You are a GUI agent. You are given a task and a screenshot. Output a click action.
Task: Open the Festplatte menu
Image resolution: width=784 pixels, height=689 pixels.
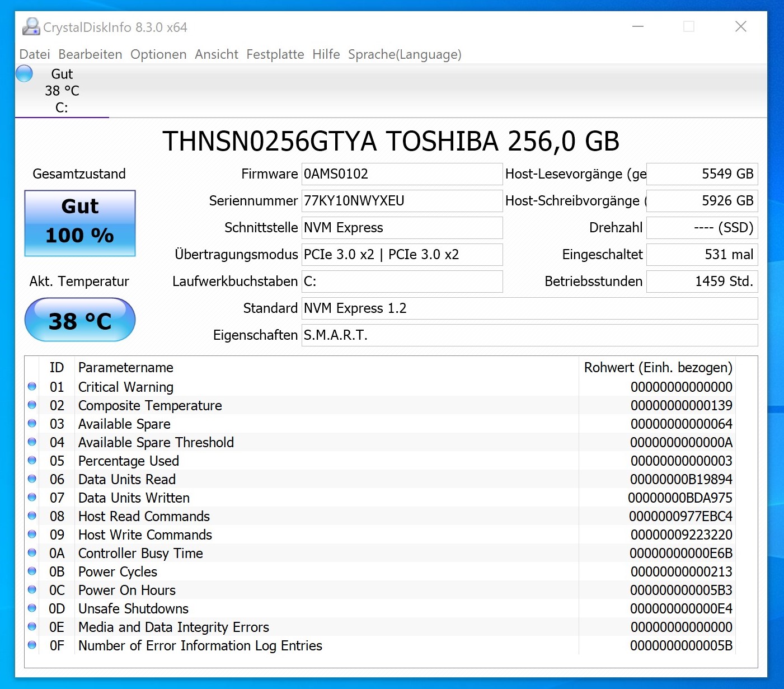pyautogui.click(x=275, y=54)
